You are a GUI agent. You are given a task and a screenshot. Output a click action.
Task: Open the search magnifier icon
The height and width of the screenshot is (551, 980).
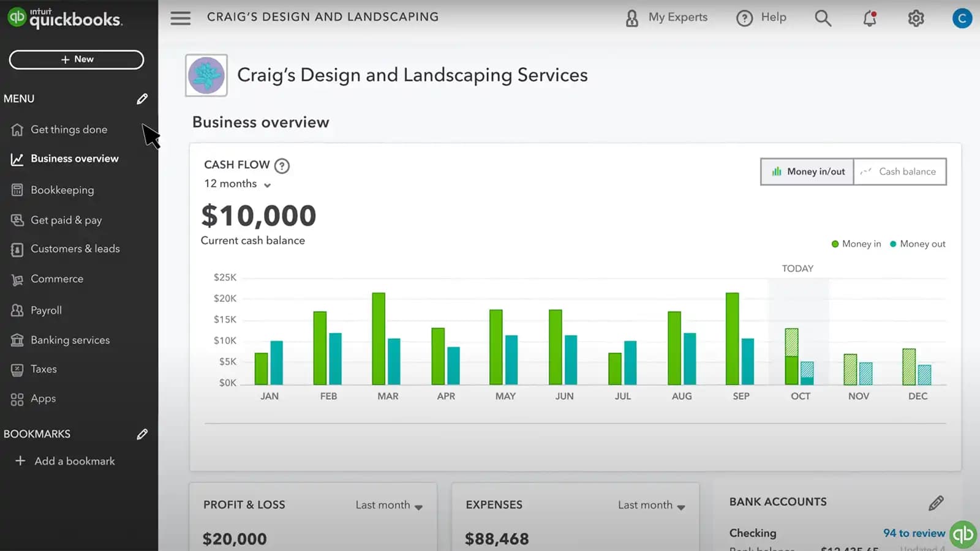coord(823,18)
